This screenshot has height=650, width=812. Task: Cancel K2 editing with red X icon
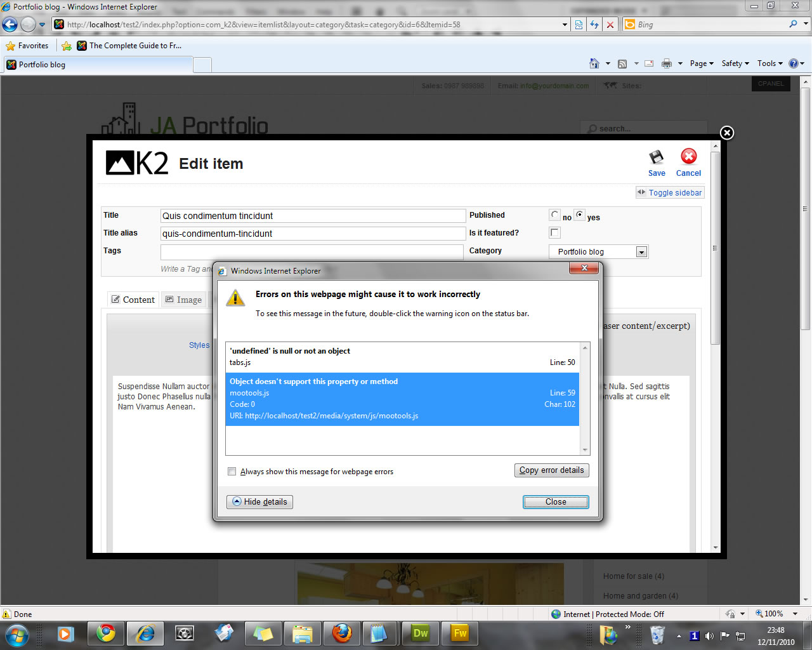click(688, 163)
